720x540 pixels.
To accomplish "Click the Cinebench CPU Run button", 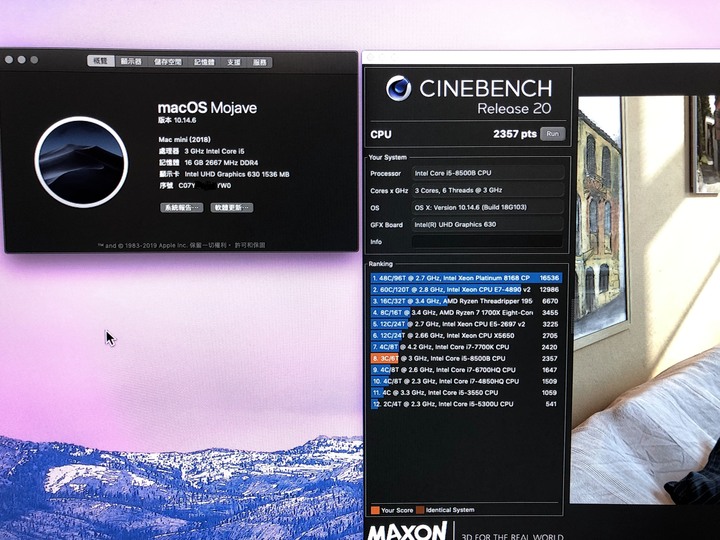I will (x=552, y=134).
